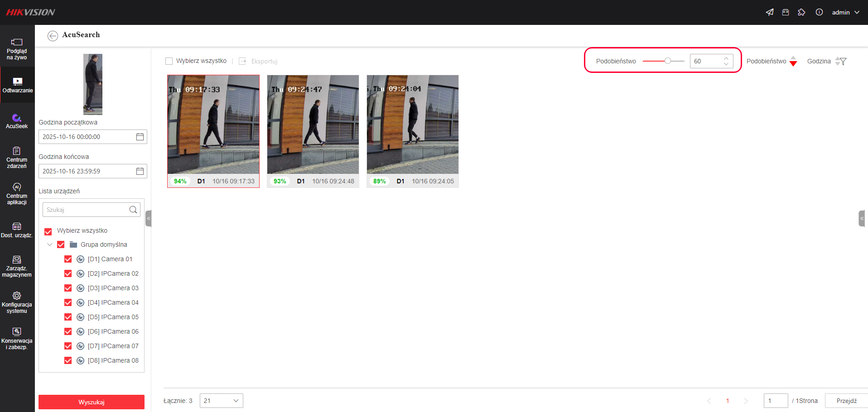Click the back arrow beside AcuSearch
Screen dimensions: 868x412
[x=53, y=36]
